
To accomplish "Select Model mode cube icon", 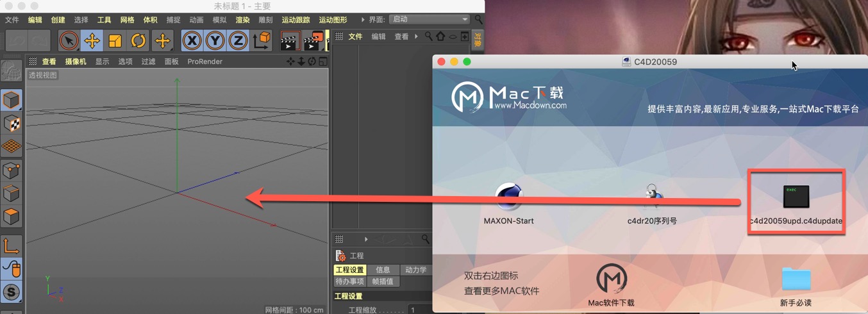I will click(11, 100).
